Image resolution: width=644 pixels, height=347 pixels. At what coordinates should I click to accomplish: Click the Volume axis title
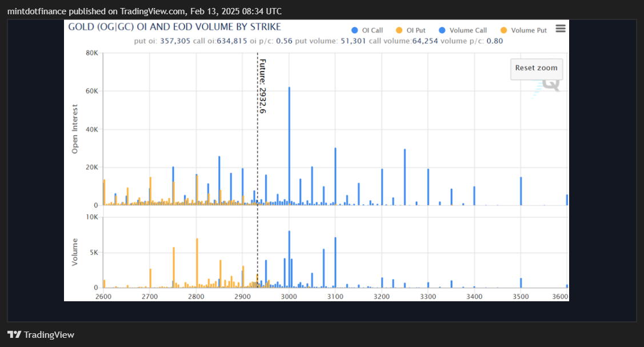(75, 252)
